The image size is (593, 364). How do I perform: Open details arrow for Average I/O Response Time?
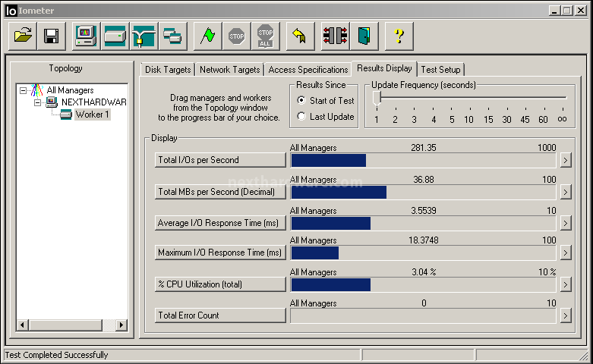pos(566,223)
